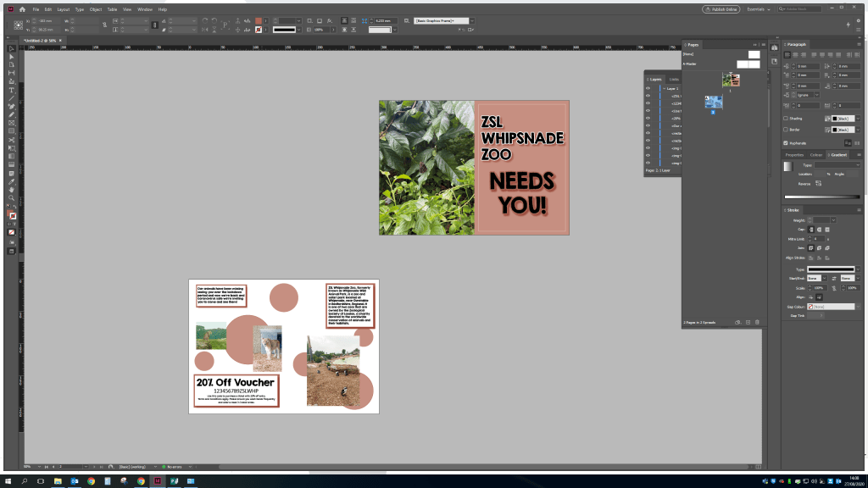Click the Home icon in menu bar
Image resolution: width=868 pixels, height=488 pixels.
coord(22,8)
